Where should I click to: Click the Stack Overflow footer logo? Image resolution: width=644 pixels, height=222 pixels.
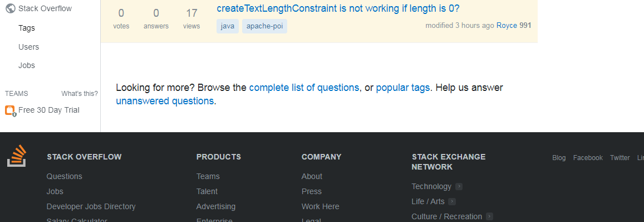click(17, 156)
